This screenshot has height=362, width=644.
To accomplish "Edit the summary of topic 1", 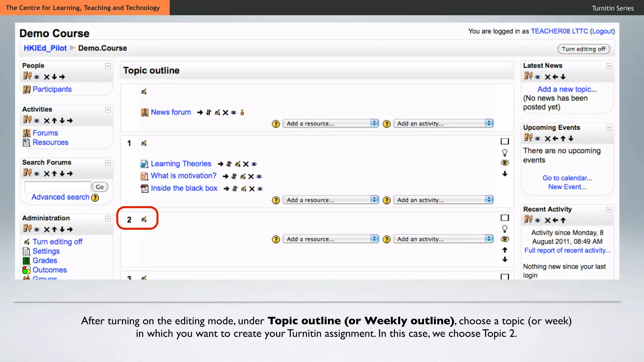I will [144, 143].
